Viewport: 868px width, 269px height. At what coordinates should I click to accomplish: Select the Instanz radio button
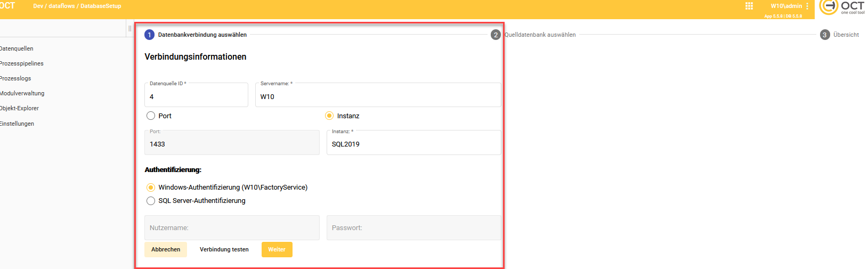(x=329, y=116)
